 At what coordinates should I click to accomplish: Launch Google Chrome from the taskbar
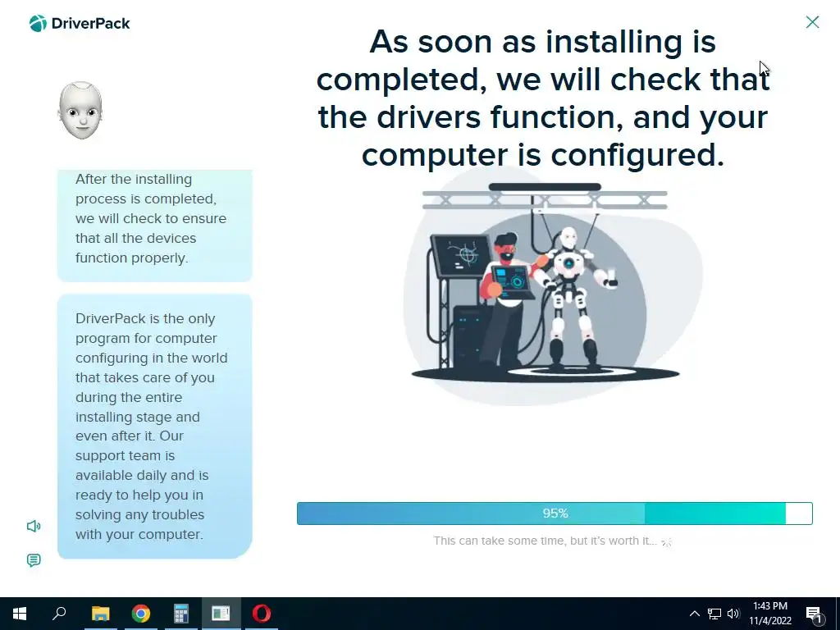tap(141, 614)
